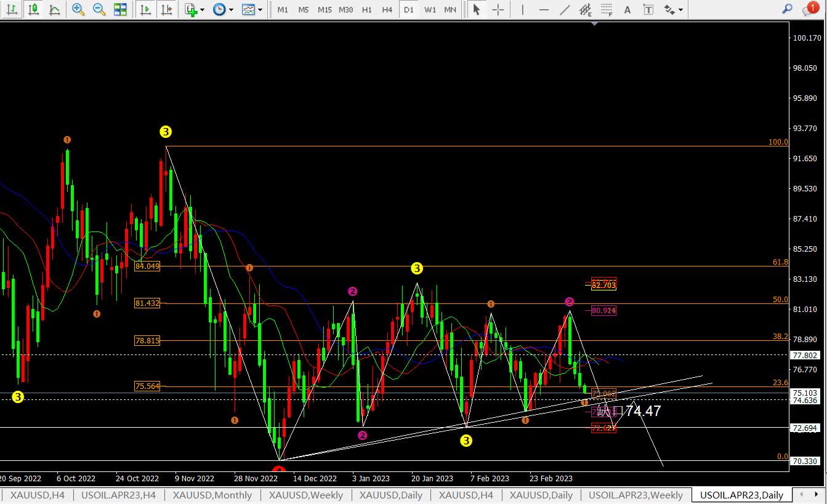The width and height of the screenshot is (827, 504).
Task: Draw a trendline
Action: pos(565,9)
